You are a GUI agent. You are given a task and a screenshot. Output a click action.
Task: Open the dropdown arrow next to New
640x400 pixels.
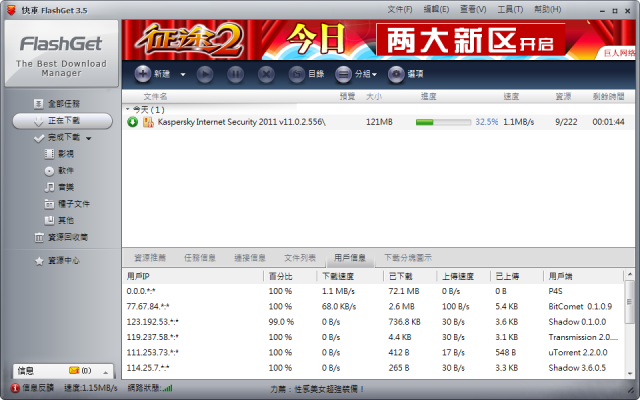(183, 75)
